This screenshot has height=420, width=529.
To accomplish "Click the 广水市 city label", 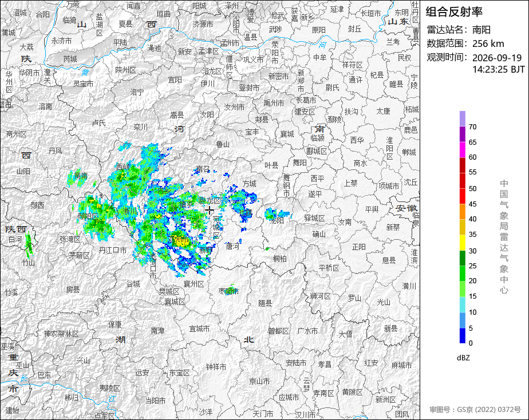I will coord(307,331).
